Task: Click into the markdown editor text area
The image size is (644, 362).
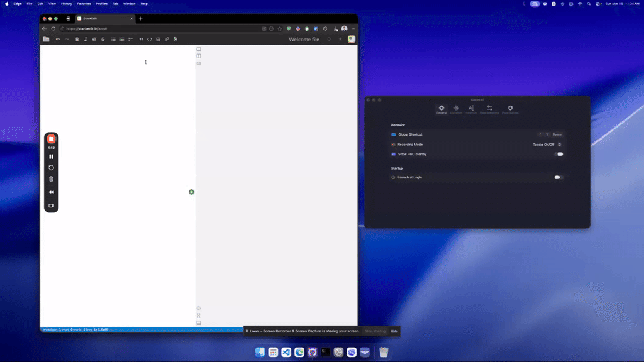Action: [x=118, y=185]
